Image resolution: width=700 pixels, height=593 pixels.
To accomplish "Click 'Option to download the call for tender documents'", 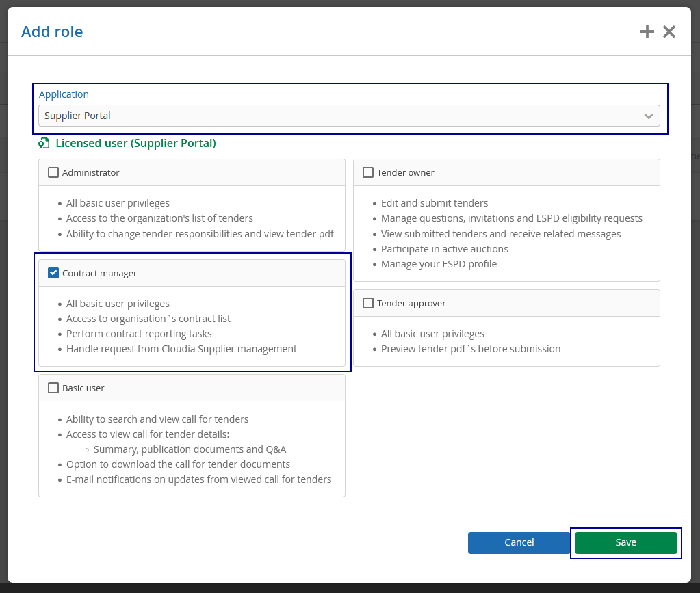I will [178, 464].
